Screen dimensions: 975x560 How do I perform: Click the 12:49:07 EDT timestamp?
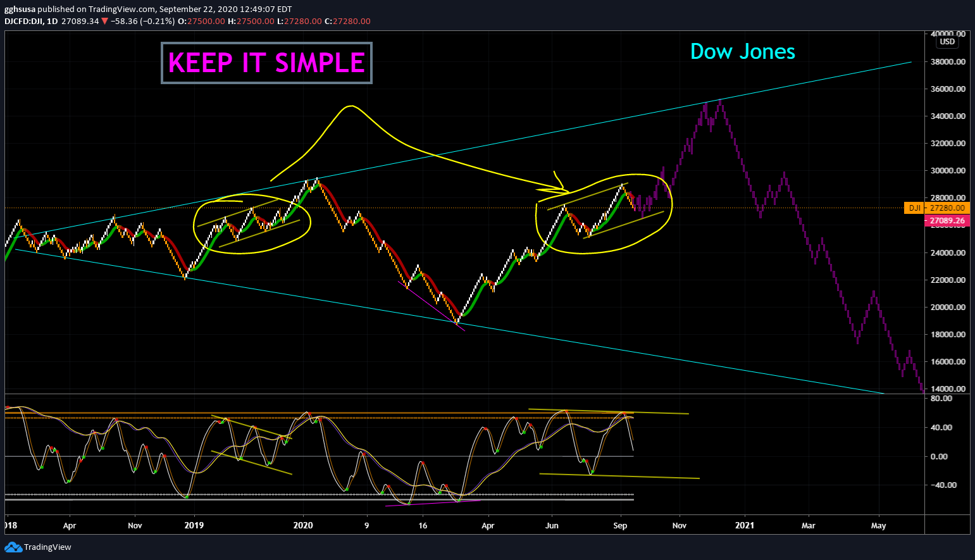point(265,9)
